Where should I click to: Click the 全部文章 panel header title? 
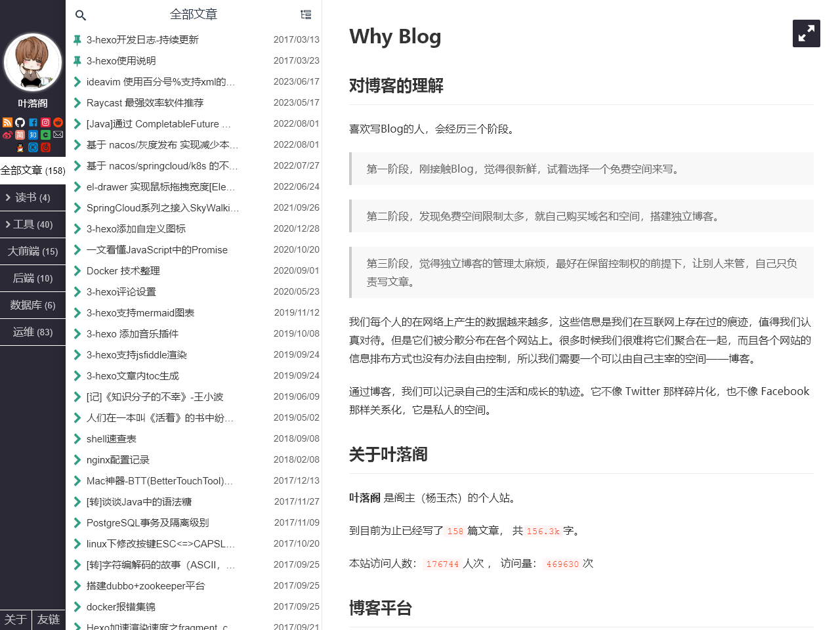click(194, 14)
